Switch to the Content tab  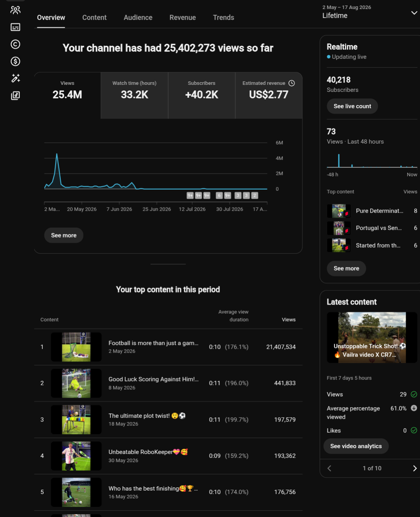(x=94, y=18)
